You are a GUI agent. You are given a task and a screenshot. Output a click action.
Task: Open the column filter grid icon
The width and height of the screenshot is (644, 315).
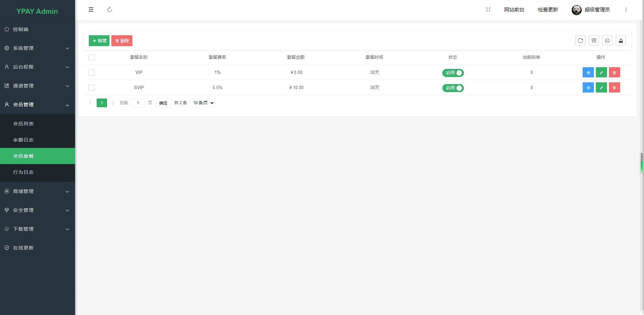(594, 41)
